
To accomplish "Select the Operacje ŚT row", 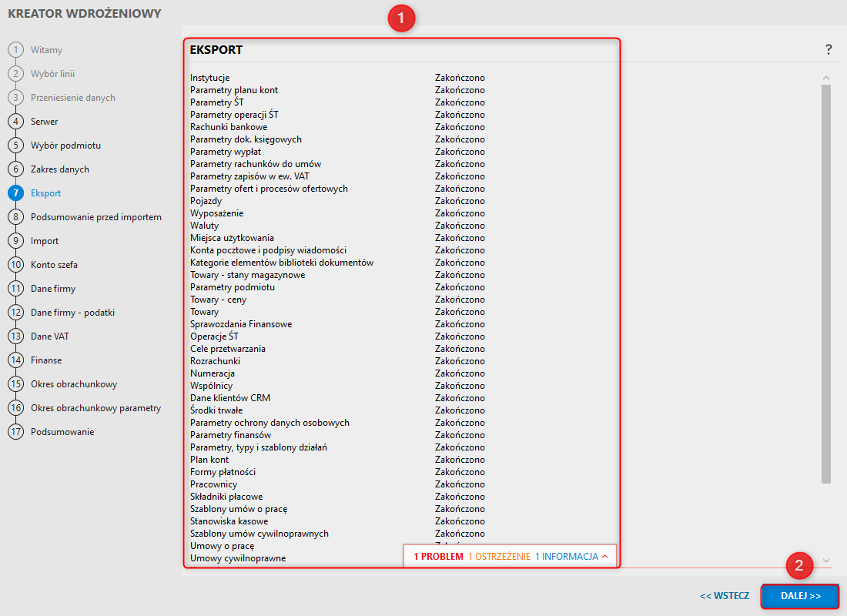I will [x=337, y=336].
